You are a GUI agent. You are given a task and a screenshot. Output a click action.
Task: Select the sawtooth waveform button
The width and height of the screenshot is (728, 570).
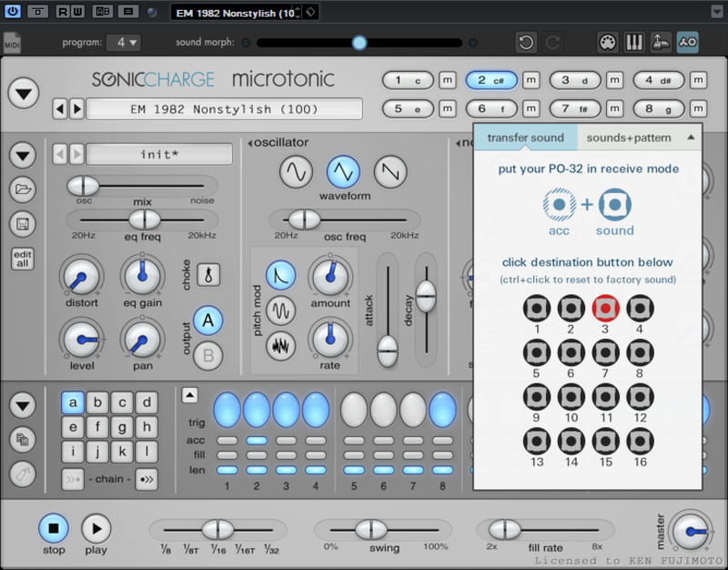(390, 172)
